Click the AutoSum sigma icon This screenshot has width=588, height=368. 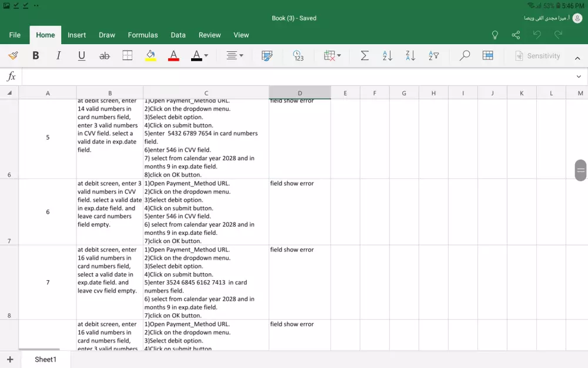pos(365,56)
